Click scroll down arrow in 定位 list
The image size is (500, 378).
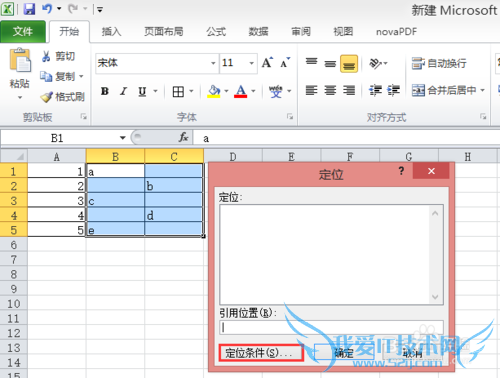pyautogui.click(x=435, y=297)
